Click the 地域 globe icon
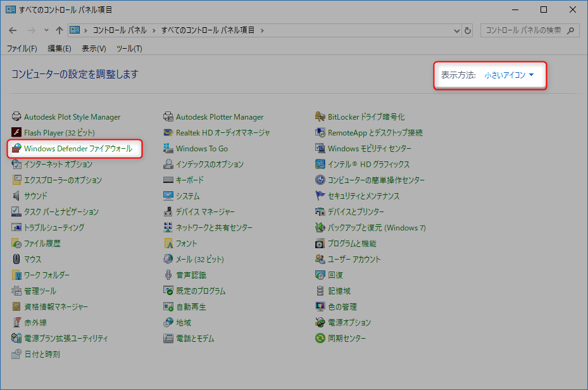Viewport: 588px width, 390px height. (x=168, y=322)
